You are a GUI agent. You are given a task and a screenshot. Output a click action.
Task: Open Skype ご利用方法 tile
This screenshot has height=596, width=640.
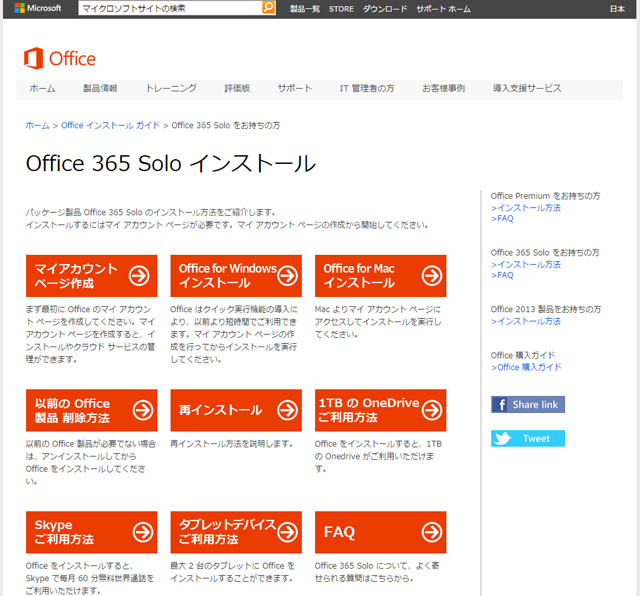point(91,532)
